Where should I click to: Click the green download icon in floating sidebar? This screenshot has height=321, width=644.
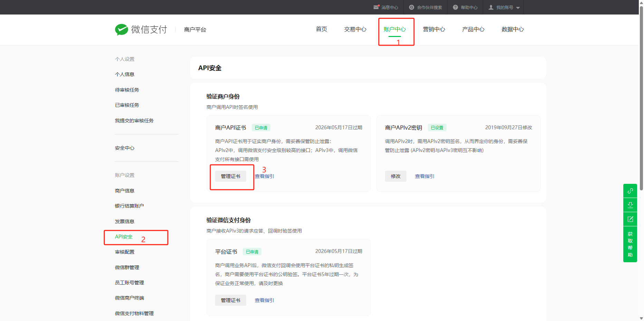(x=630, y=205)
